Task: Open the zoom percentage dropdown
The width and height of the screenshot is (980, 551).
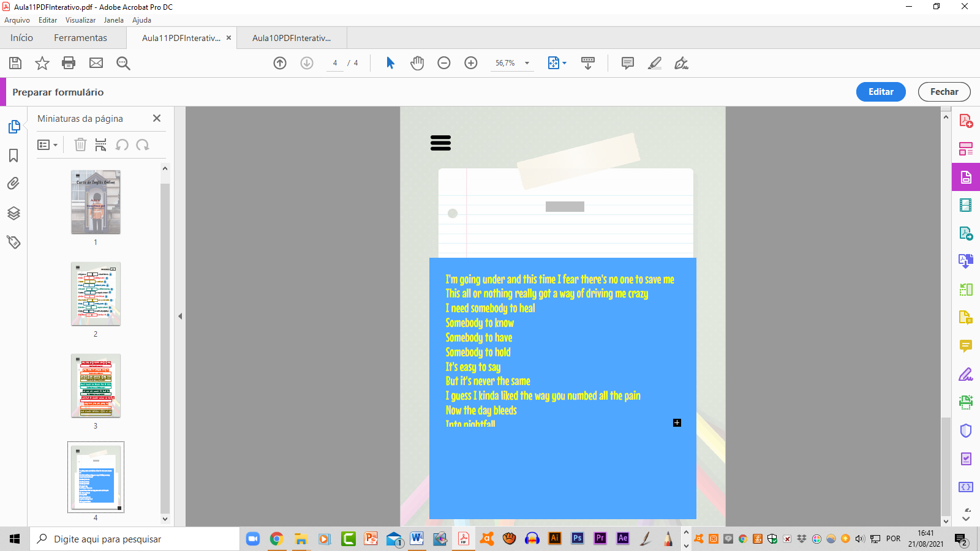Action: pos(528,62)
